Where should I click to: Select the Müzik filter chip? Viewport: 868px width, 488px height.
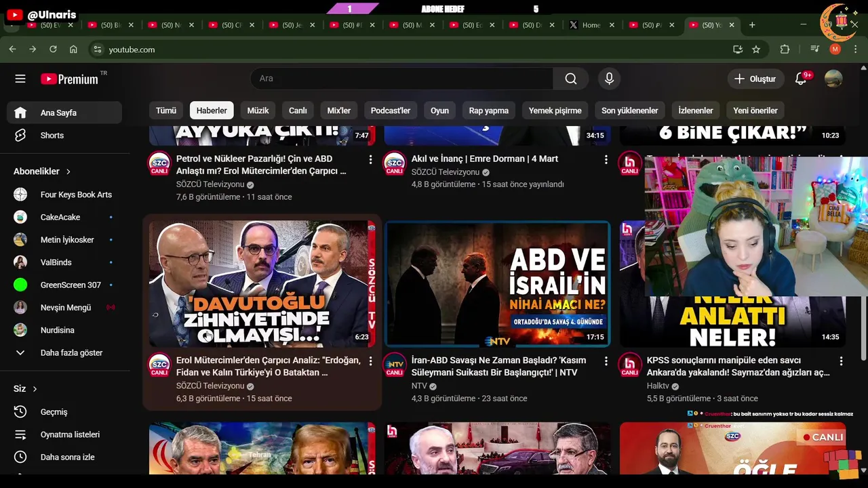[258, 110]
